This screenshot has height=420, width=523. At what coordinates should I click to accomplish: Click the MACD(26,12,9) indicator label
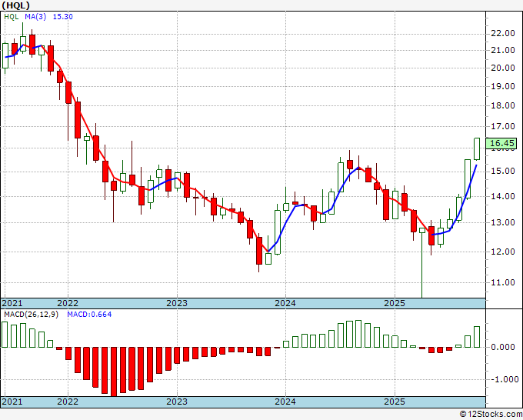point(31,315)
